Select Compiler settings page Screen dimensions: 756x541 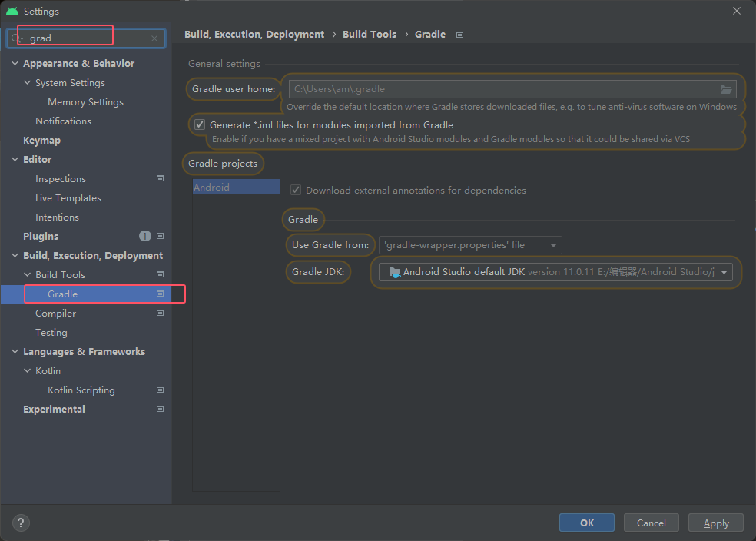coord(56,313)
